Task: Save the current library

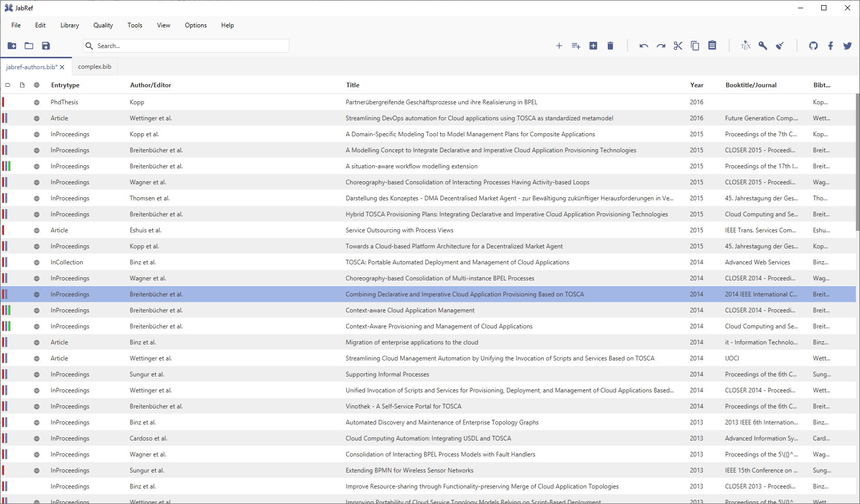Action: pos(46,46)
